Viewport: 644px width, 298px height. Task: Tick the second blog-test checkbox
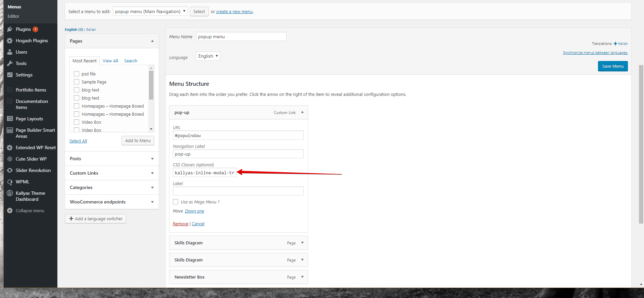(x=77, y=98)
